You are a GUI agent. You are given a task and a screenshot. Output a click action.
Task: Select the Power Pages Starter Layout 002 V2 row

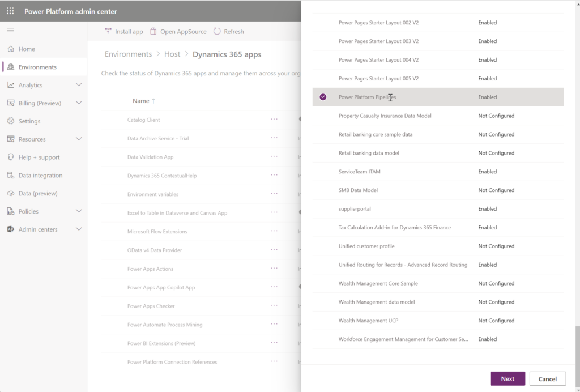tap(438, 23)
